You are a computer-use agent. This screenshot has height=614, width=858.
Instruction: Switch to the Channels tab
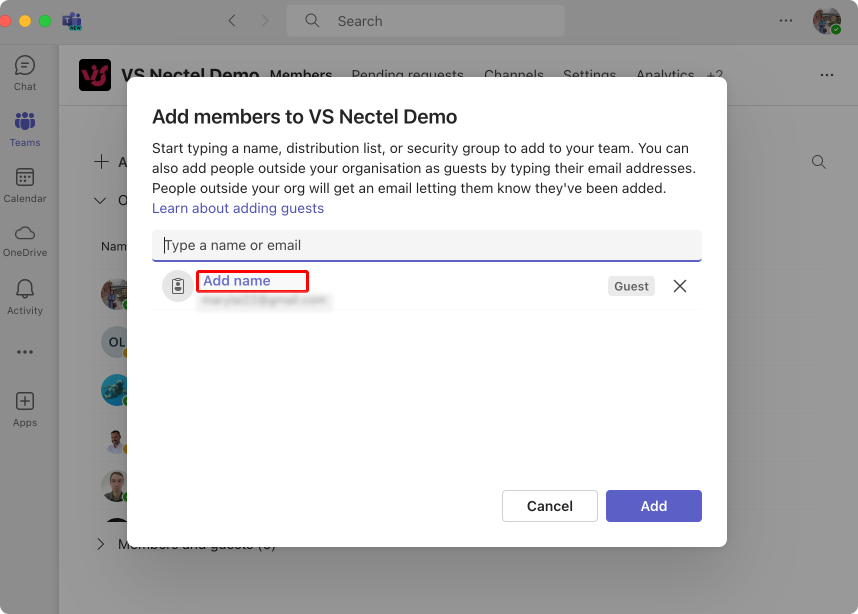click(x=514, y=73)
